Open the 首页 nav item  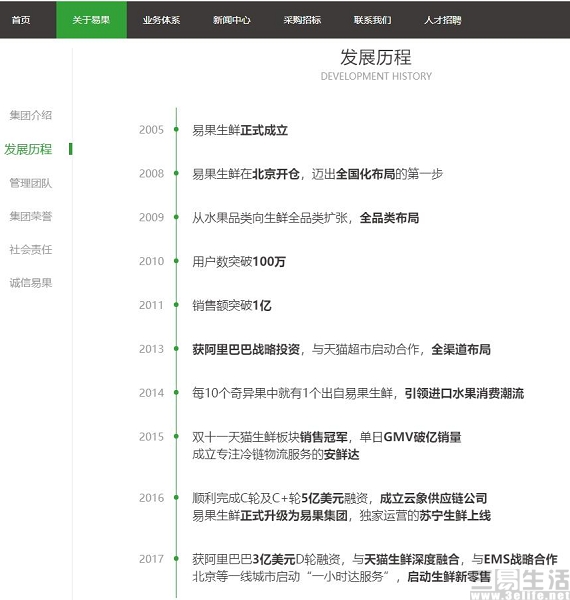[21, 20]
